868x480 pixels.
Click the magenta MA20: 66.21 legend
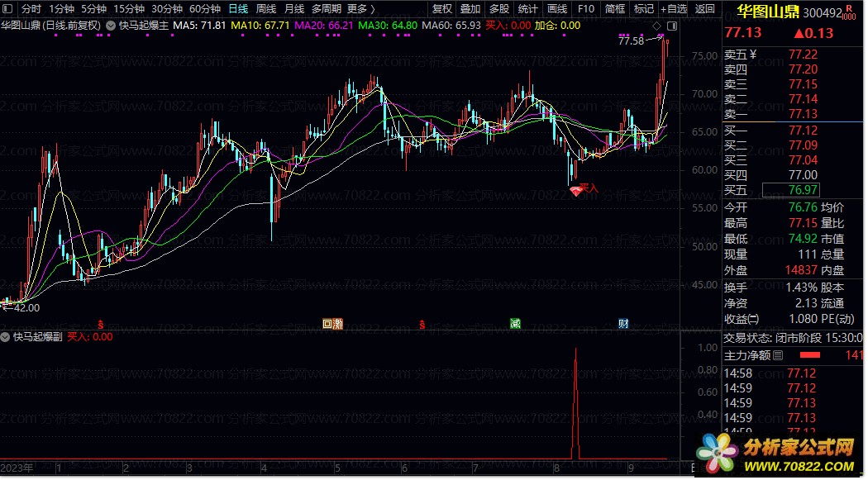coord(324,26)
